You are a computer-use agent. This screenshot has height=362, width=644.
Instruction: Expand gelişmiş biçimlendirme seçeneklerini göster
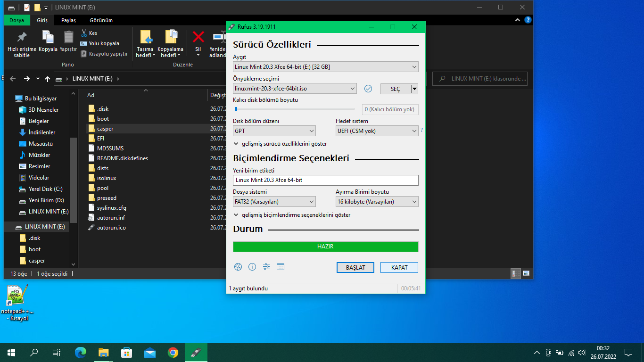click(x=292, y=215)
